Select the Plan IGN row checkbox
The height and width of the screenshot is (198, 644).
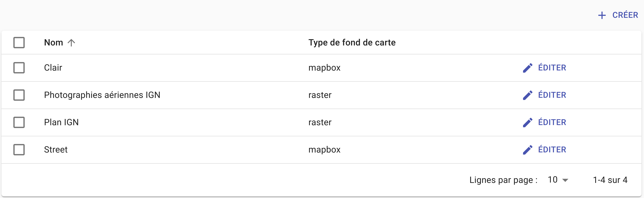(x=19, y=122)
